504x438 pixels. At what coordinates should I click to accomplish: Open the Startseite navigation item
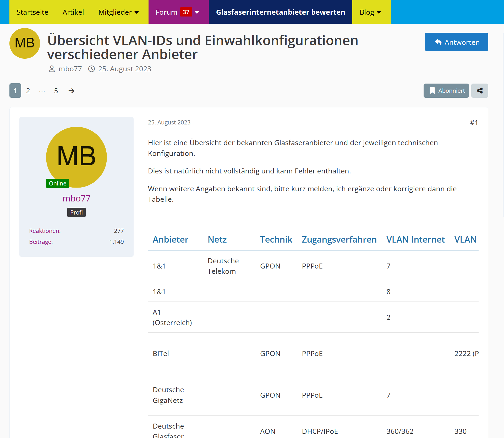click(x=32, y=12)
